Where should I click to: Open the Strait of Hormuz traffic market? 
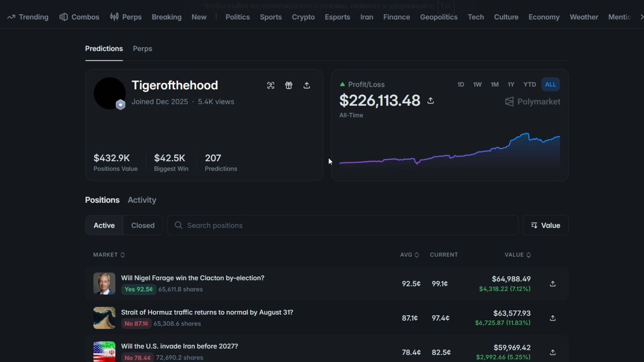(207, 312)
